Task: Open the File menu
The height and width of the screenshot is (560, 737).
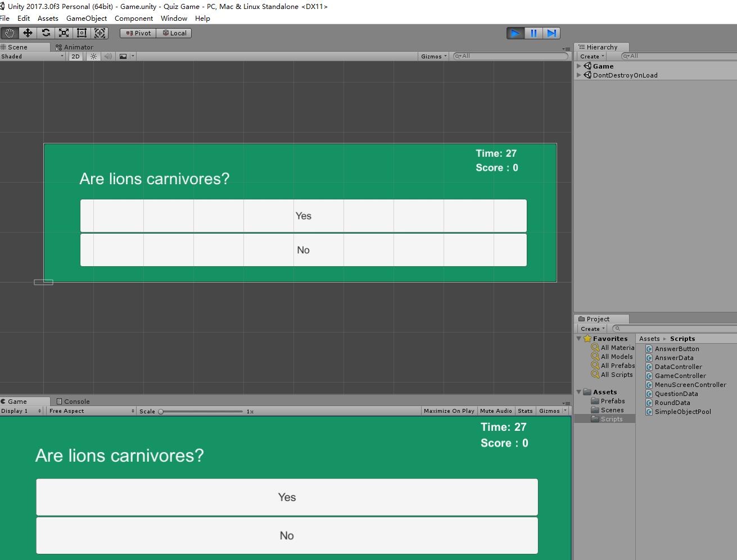Action: coord(5,19)
